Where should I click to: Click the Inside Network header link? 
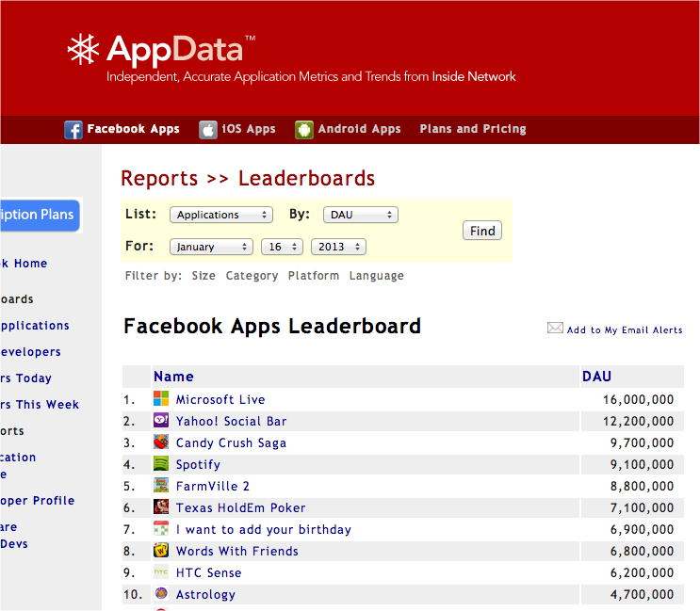tap(474, 76)
